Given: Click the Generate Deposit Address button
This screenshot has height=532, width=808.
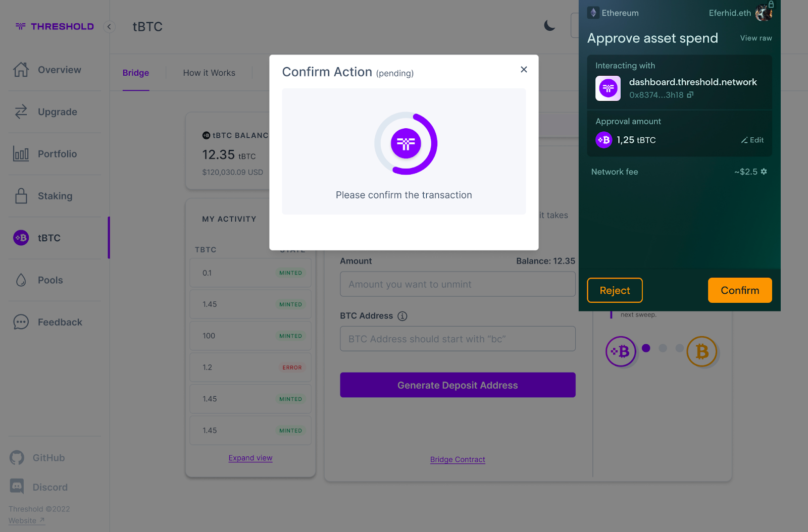Looking at the screenshot, I should tap(458, 385).
